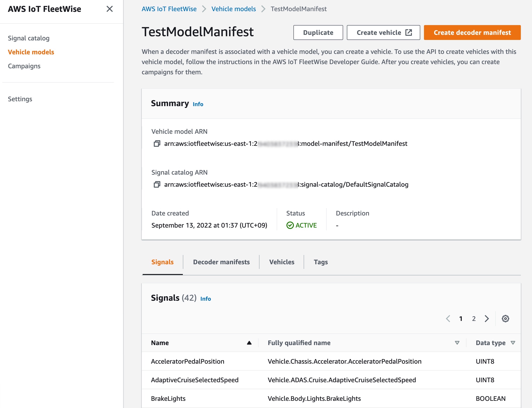The width and height of the screenshot is (532, 408).
Task: Open the Vehicles tab
Action: tap(282, 262)
